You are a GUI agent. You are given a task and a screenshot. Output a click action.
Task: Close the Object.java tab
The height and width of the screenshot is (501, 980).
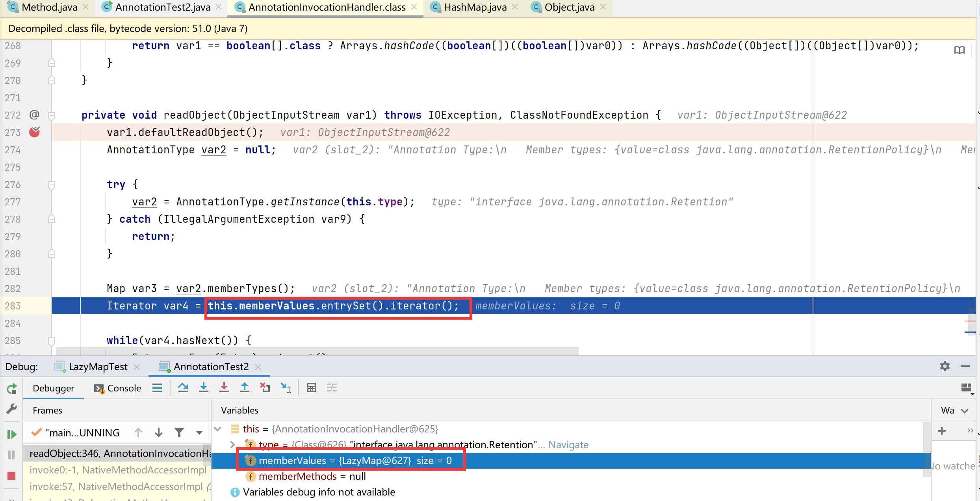tap(603, 7)
